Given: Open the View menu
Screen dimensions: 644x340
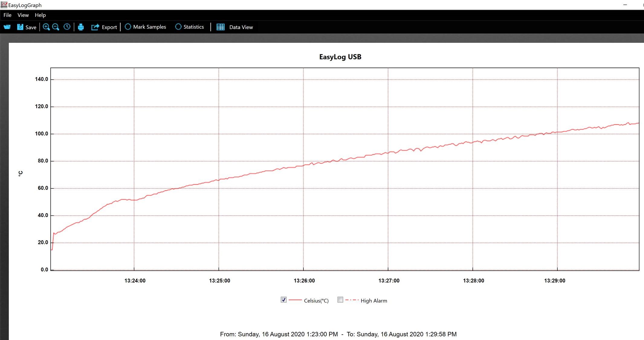Looking at the screenshot, I should coord(23,15).
